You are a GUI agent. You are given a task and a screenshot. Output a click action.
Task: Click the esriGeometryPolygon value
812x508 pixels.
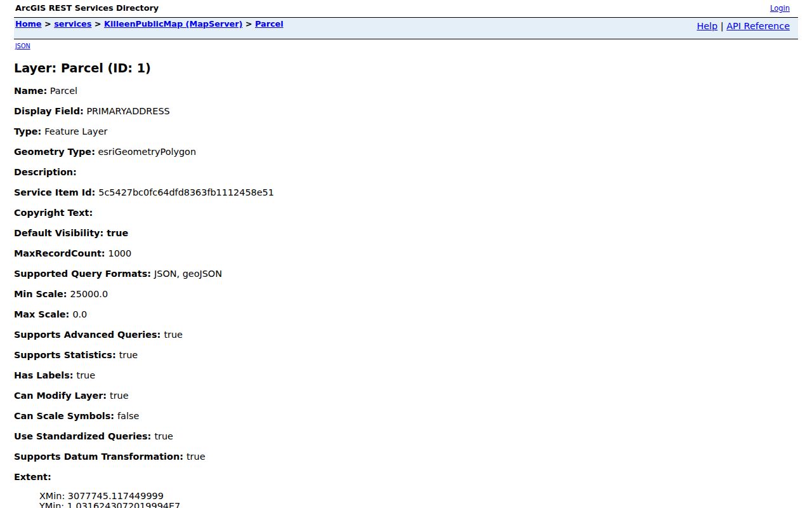(x=147, y=152)
